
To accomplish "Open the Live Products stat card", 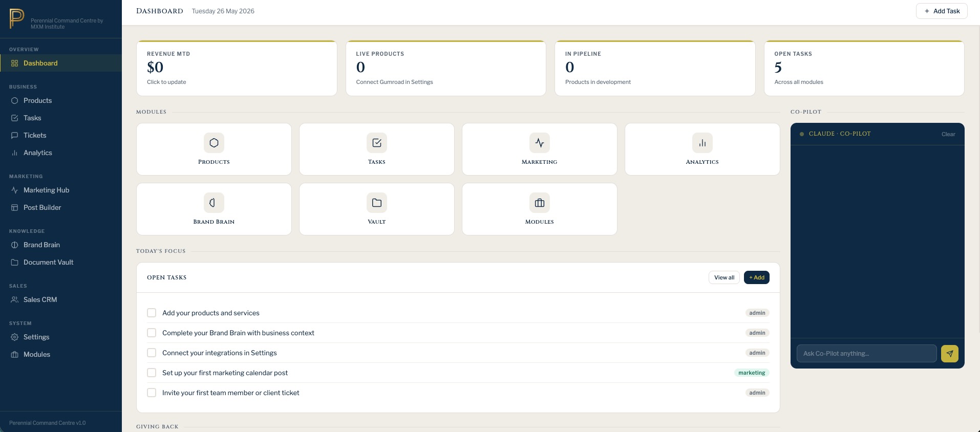I will 446,68.
